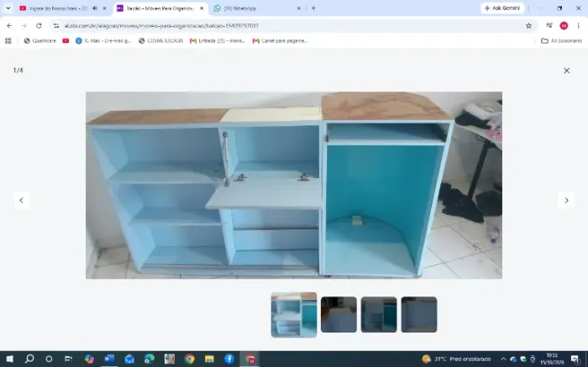Screen dimensions: 588x367
Task: Open File Explorer from taskbar
Action: [209, 359]
